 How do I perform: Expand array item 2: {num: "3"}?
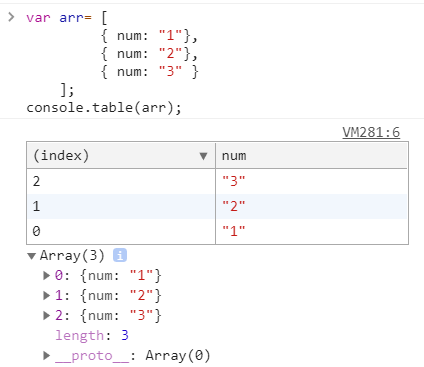click(47, 315)
